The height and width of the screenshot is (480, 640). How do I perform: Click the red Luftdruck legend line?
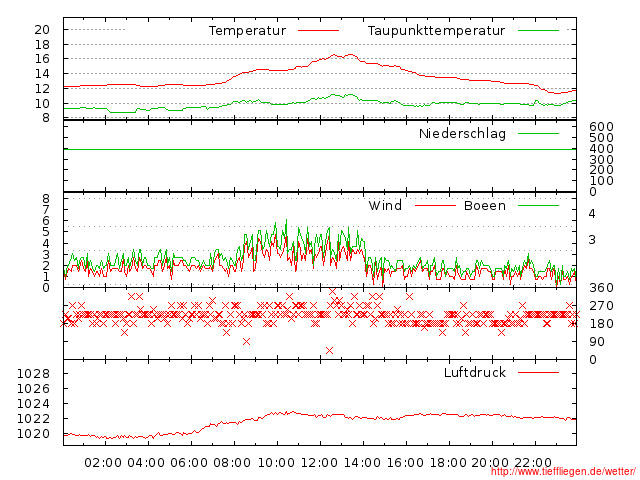[538, 373]
